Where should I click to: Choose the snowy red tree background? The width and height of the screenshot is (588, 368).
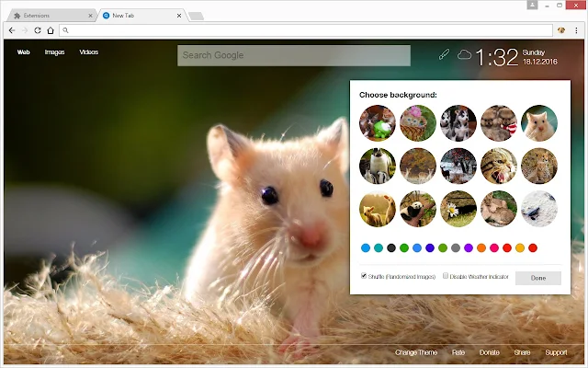point(458,166)
